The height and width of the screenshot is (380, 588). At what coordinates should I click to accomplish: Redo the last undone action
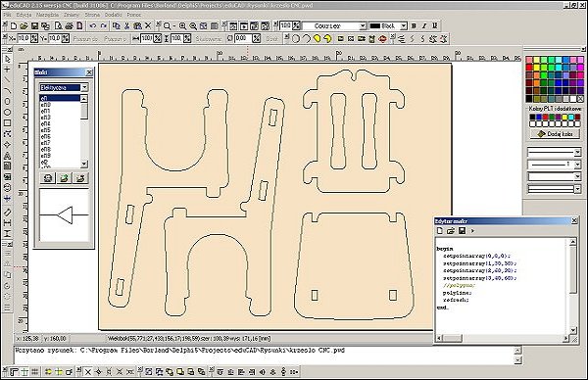click(x=104, y=25)
